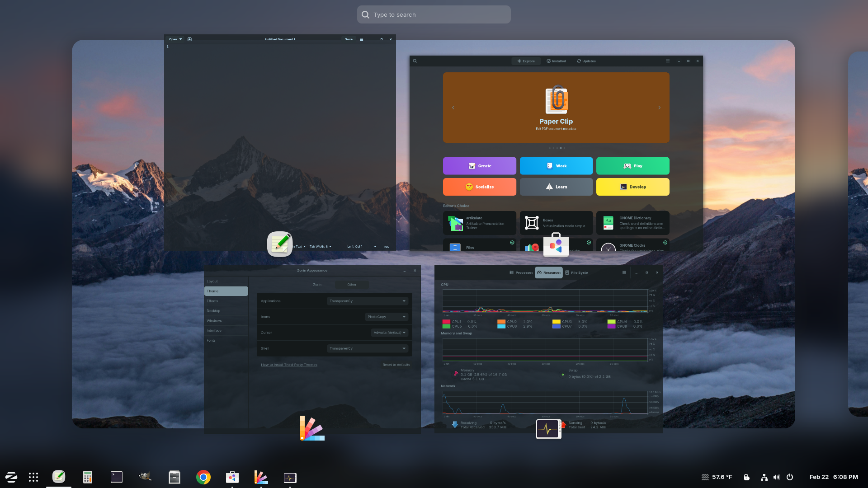Open the Zorin start menu

(x=11, y=477)
